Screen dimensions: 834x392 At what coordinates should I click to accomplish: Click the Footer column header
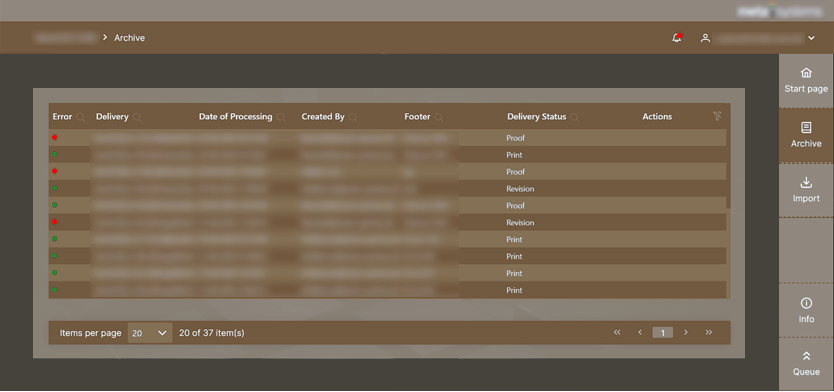418,116
